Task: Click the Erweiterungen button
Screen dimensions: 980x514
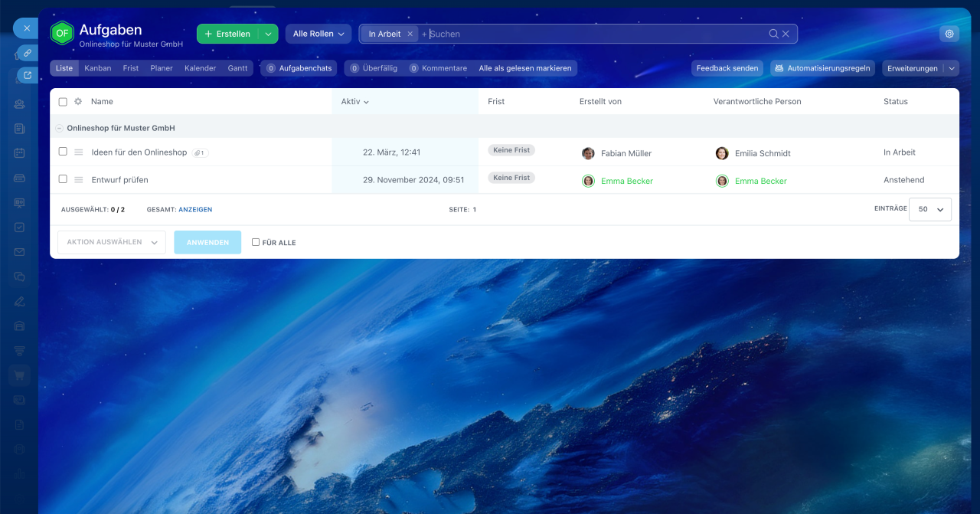Action: click(913, 68)
